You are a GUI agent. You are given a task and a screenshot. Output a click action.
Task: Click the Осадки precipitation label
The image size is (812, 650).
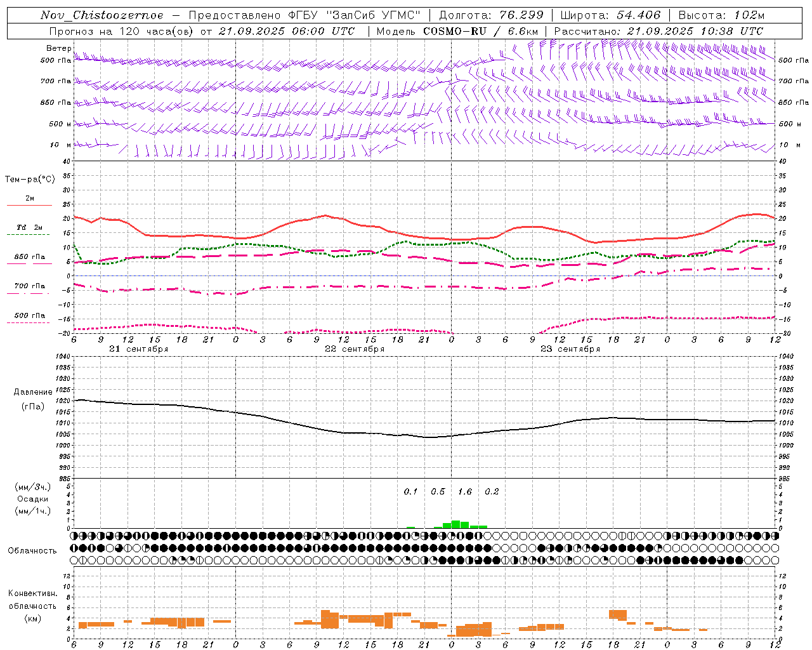(x=33, y=499)
